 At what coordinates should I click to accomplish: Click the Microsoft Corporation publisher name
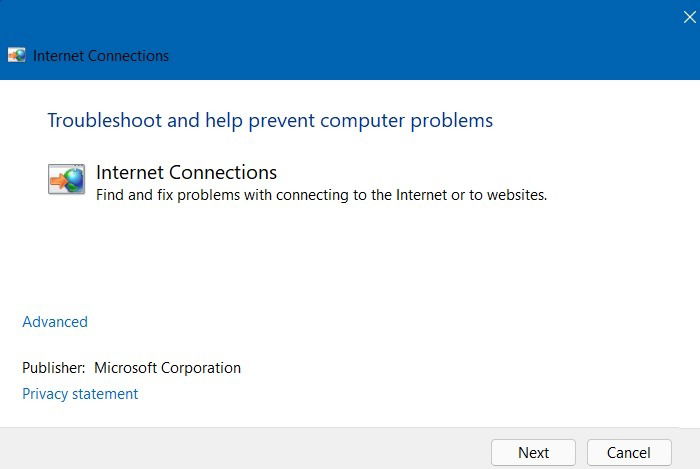[167, 368]
